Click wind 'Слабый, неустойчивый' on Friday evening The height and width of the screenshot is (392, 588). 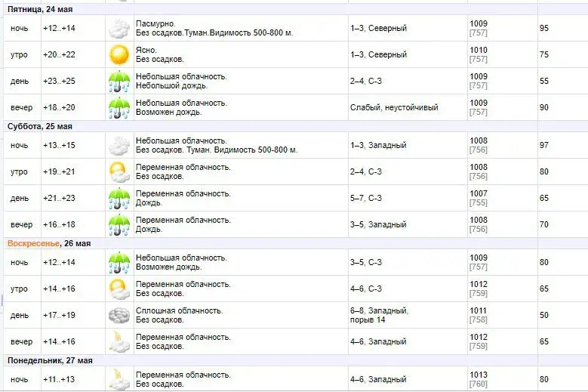coord(394,107)
